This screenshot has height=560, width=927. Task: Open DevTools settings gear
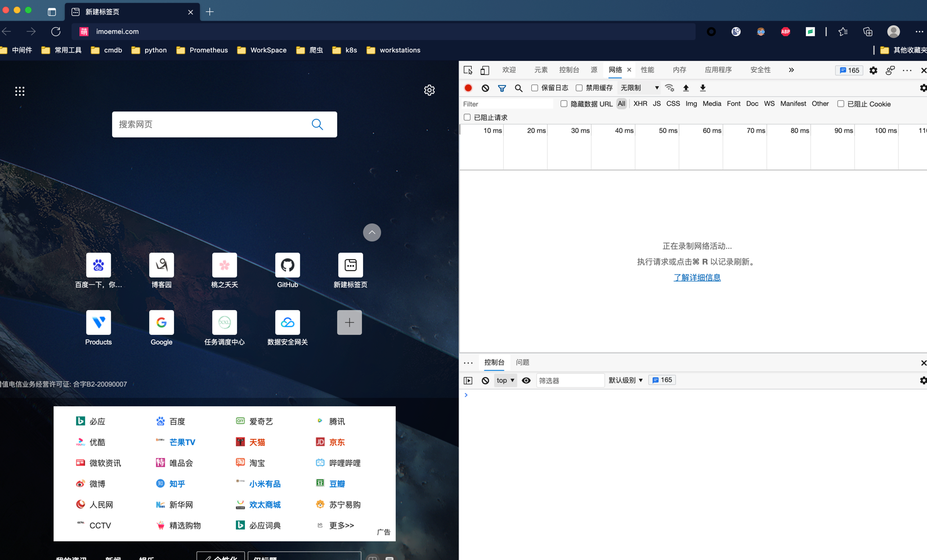(874, 70)
